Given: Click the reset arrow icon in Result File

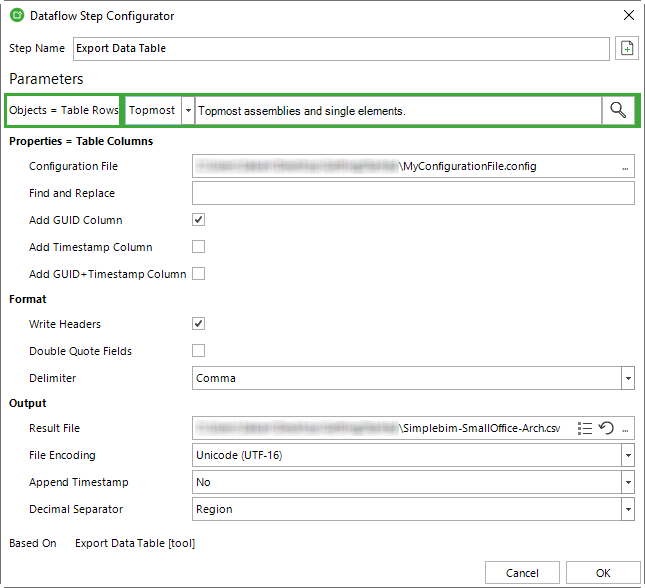Looking at the screenshot, I should [606, 428].
